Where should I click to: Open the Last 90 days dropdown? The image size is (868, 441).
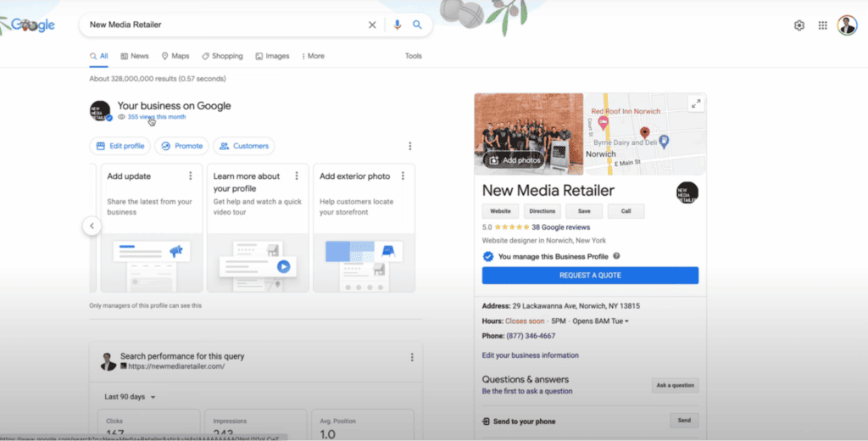[130, 397]
